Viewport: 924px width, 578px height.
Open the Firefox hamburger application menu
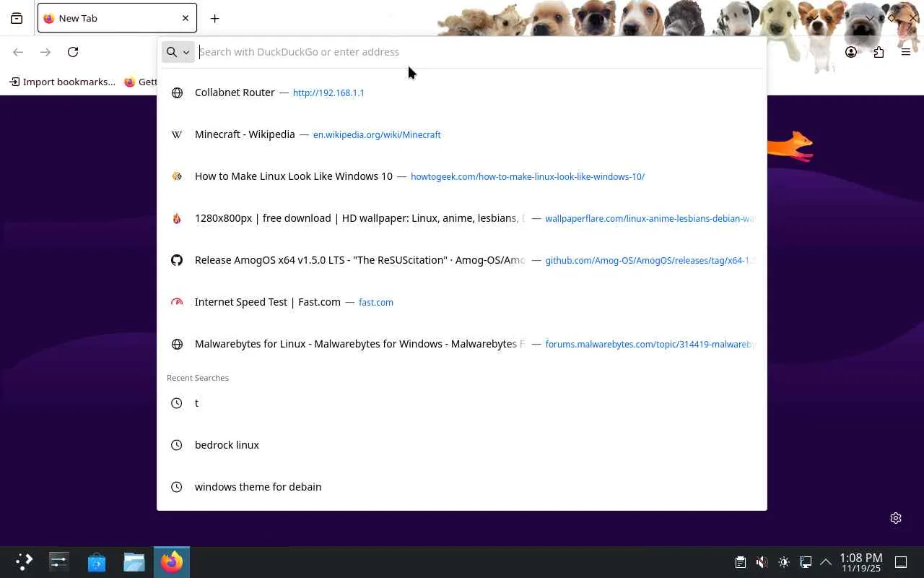click(x=906, y=52)
